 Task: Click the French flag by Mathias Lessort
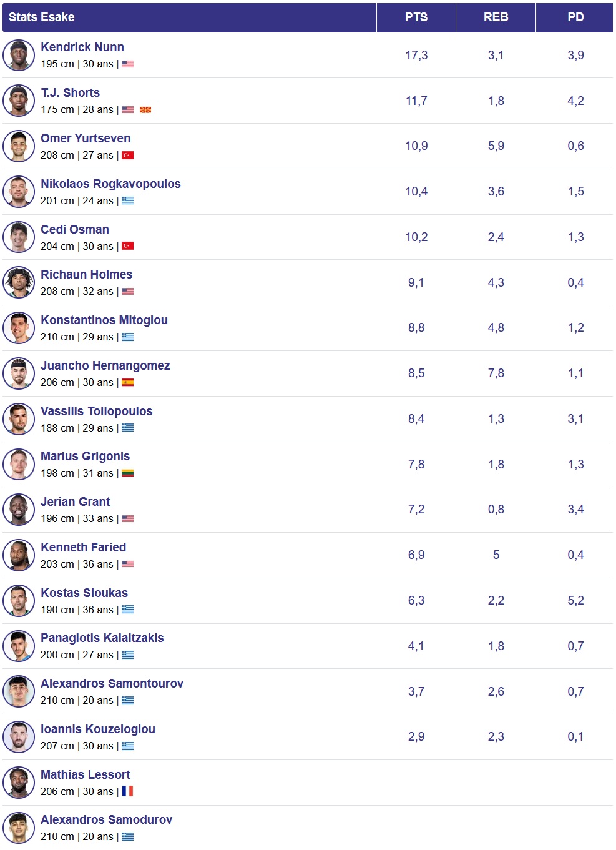(x=128, y=791)
